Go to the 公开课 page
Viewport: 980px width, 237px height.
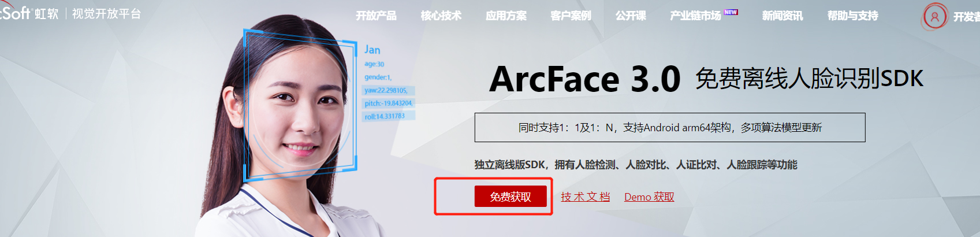click(631, 16)
